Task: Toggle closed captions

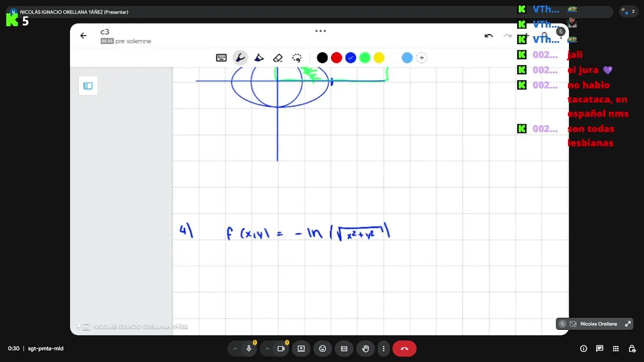Action: [344, 348]
